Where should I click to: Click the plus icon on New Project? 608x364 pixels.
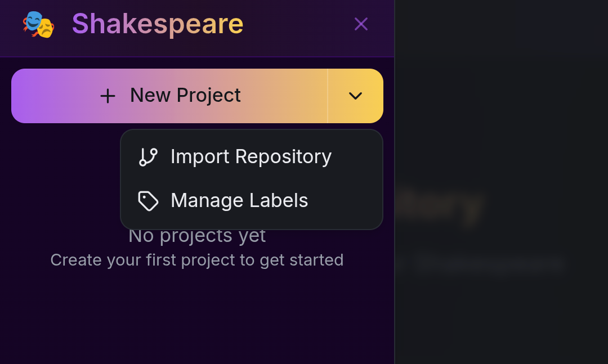(107, 96)
